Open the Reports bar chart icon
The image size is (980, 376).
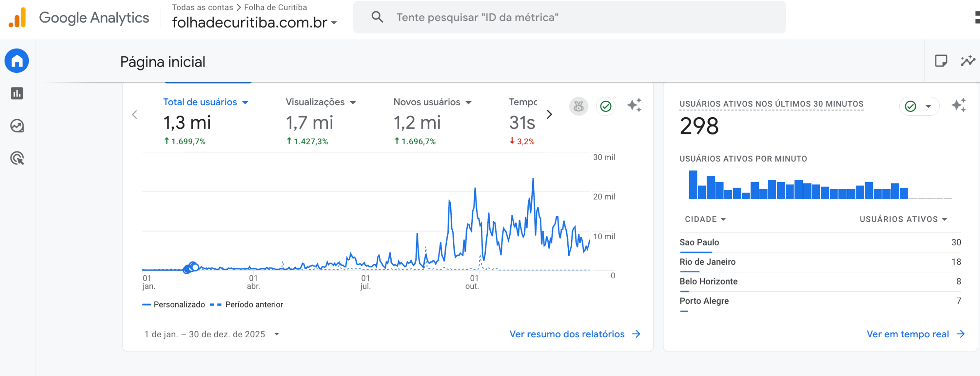tap(17, 93)
